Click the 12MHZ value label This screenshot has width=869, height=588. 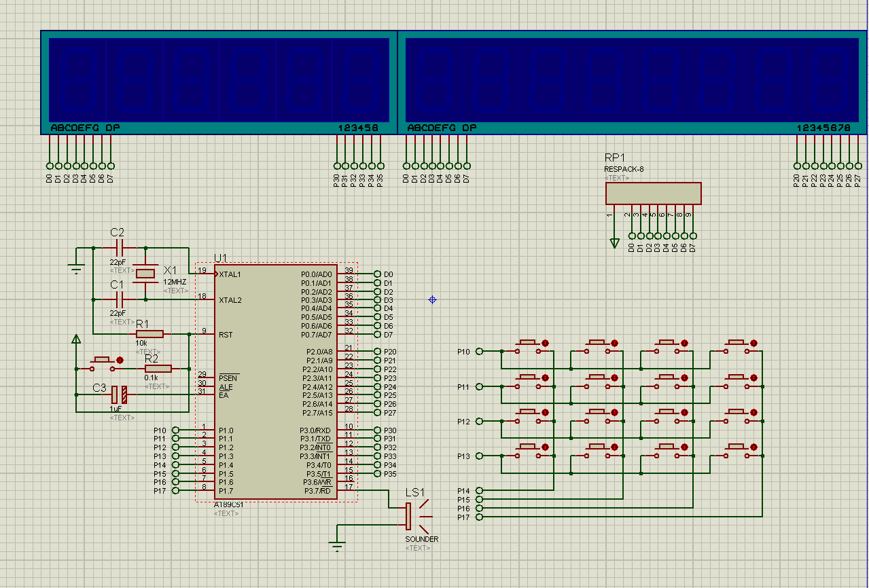(175, 282)
